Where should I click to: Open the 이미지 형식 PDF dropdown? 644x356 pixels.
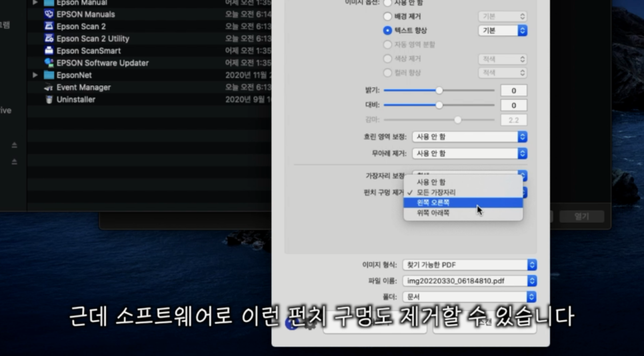click(x=469, y=265)
